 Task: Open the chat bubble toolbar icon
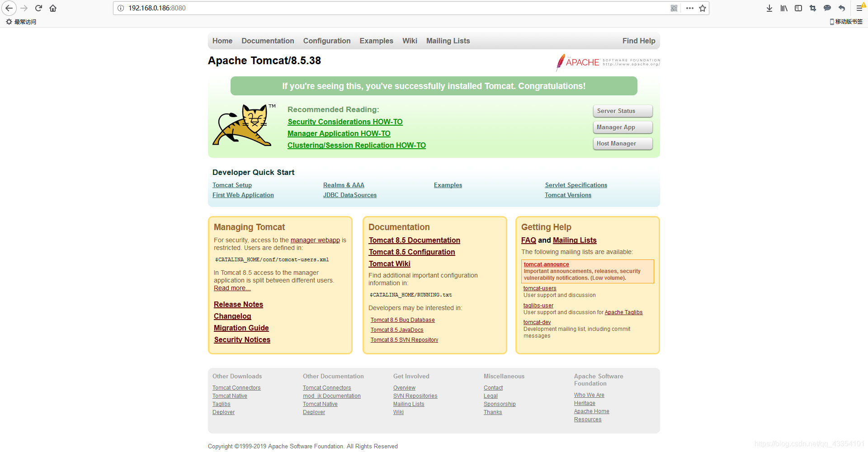pos(827,8)
